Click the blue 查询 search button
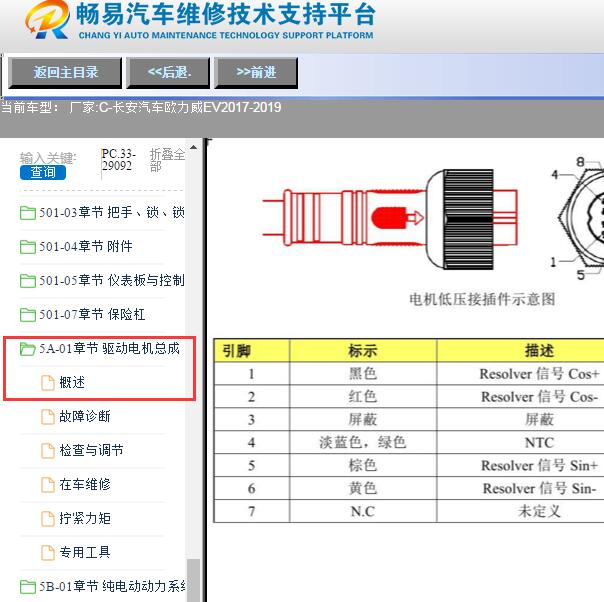 (43, 172)
